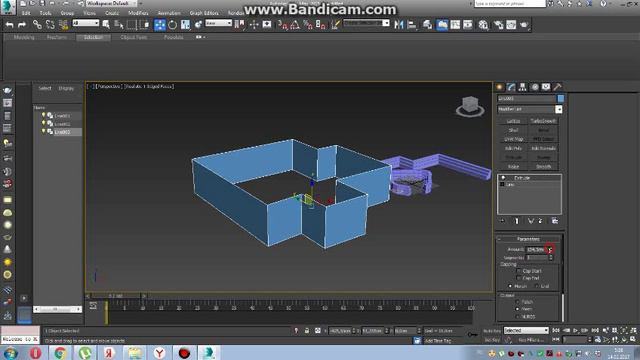
Task: Click the Pin Stack icon
Action: [x=502, y=221]
